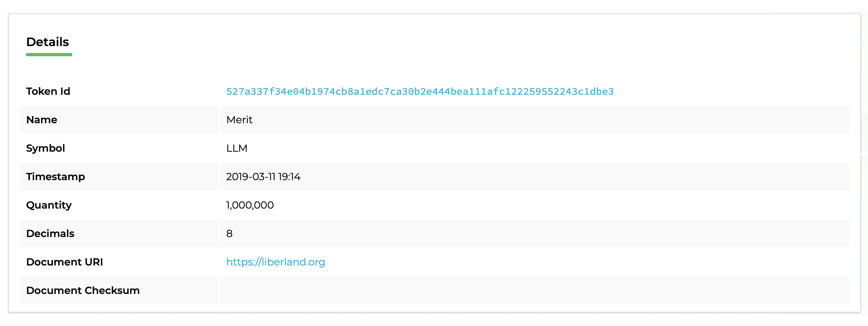Click the Quantity value 1,000,000
Viewport: 868px width, 326px height.
(250, 205)
